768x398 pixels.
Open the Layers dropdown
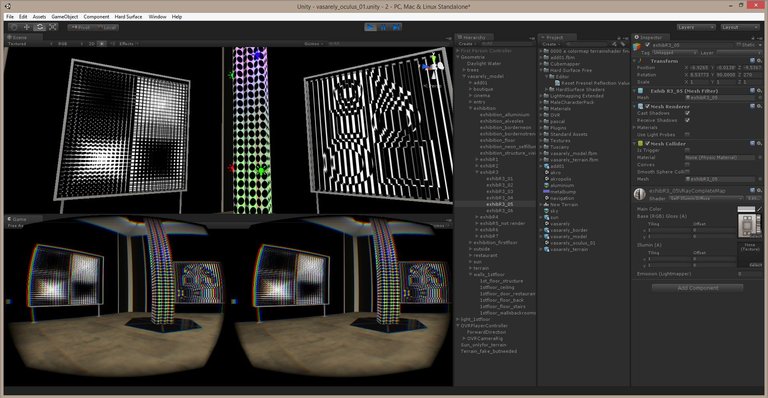tap(696, 27)
